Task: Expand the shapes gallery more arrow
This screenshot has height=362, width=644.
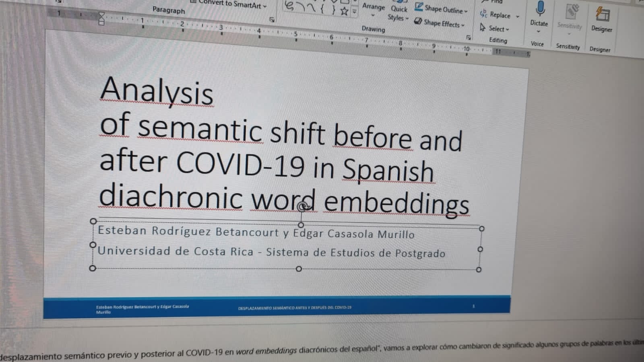Action: (x=355, y=12)
